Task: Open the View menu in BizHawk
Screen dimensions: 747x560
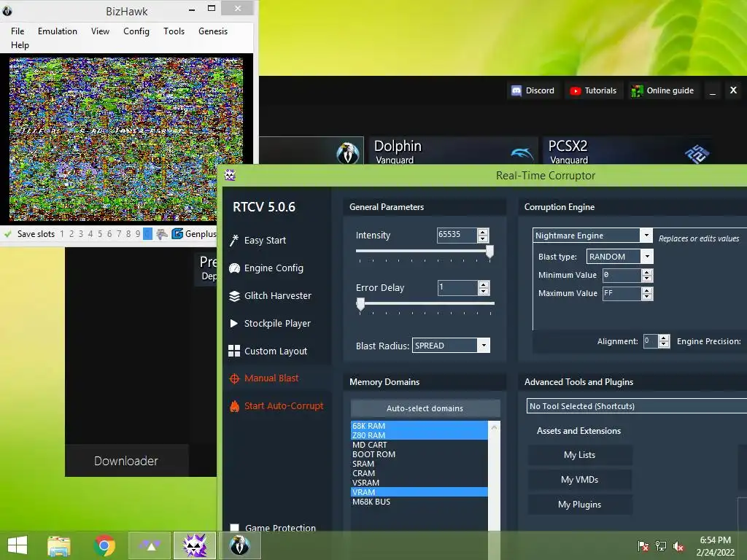Action: click(x=100, y=31)
